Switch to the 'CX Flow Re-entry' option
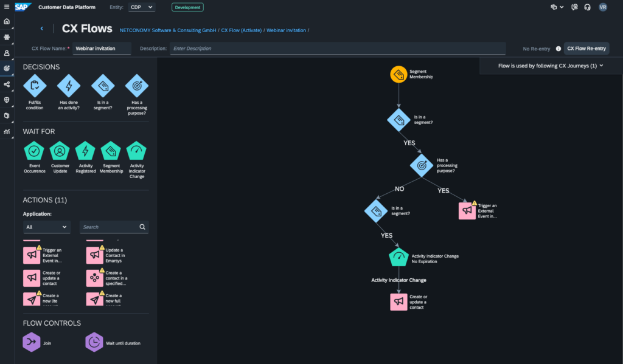 point(586,48)
